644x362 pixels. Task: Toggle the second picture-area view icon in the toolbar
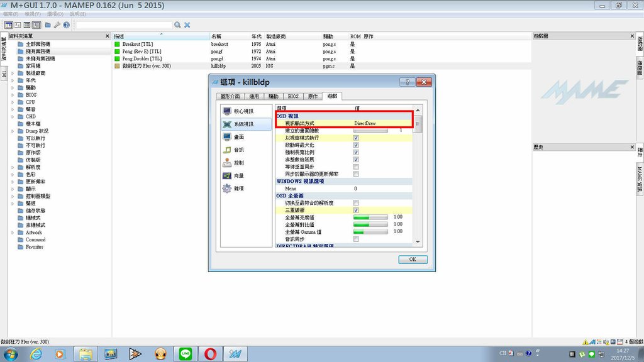click(18, 25)
